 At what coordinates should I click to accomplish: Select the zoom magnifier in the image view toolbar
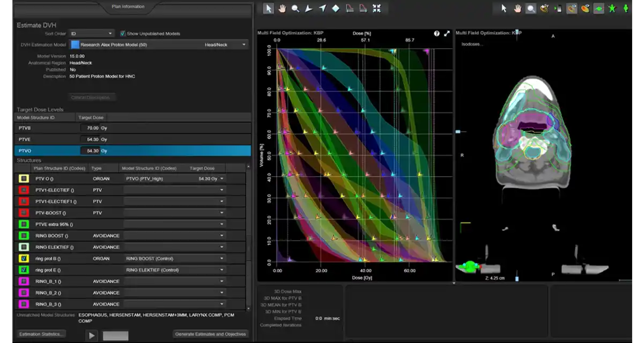point(530,8)
